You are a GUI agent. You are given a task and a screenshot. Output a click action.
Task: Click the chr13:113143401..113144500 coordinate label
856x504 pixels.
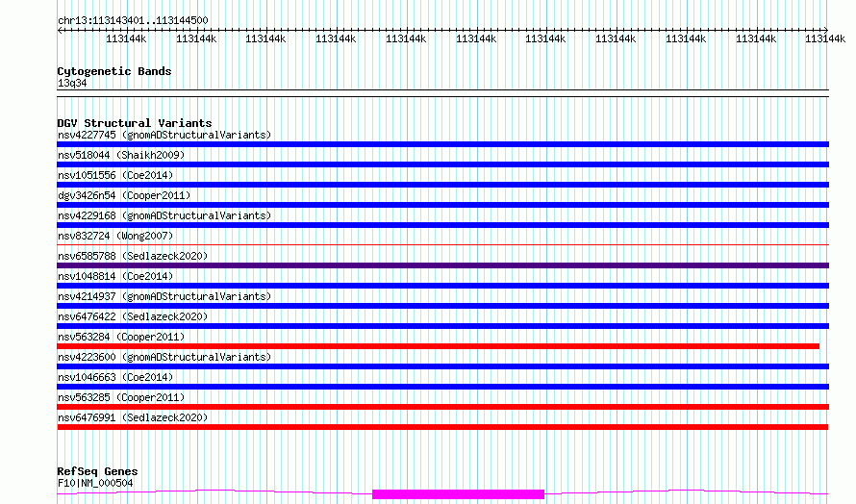click(133, 20)
